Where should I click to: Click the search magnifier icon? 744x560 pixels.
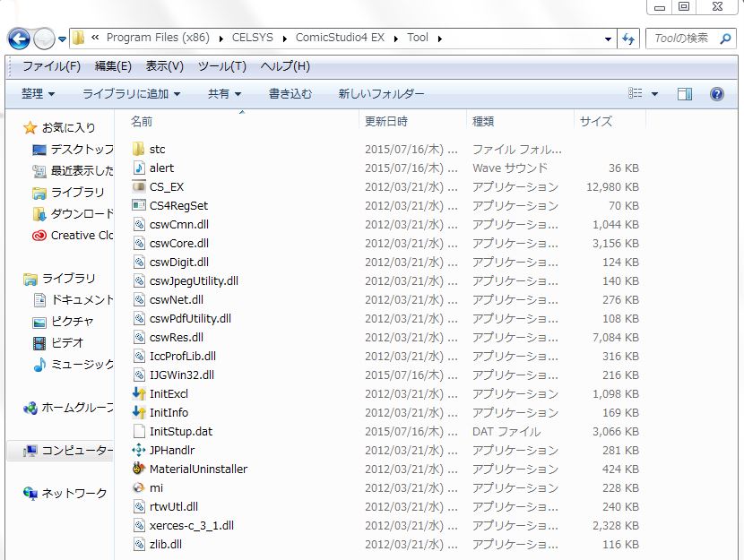(x=725, y=39)
